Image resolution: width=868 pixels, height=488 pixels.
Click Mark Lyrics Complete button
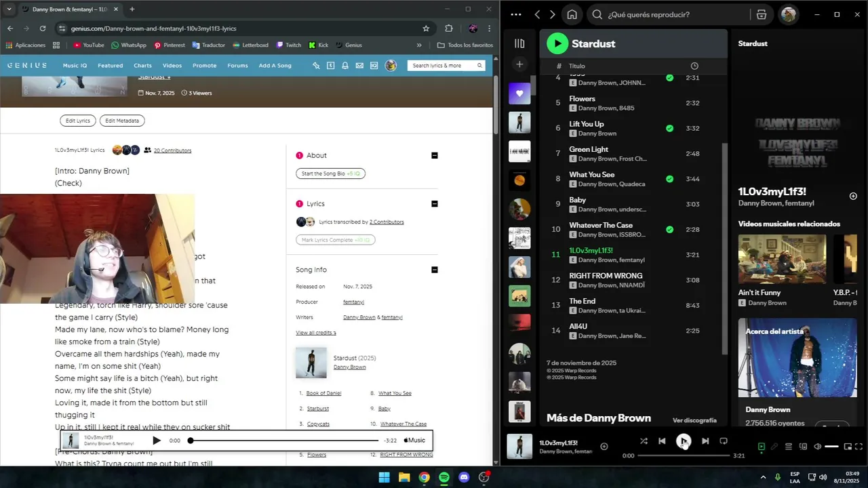click(335, 240)
